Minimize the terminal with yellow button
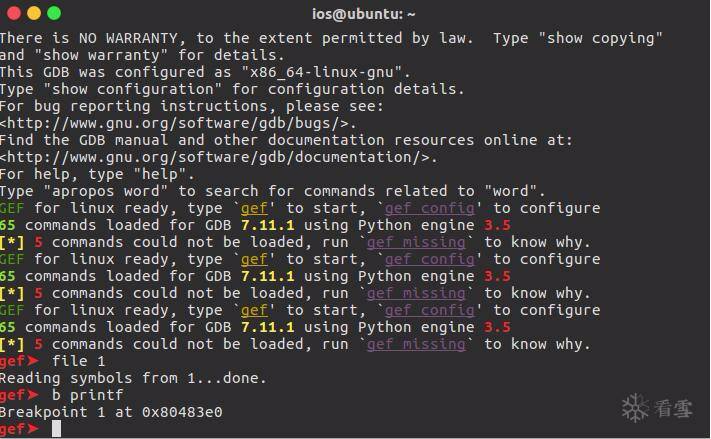711x439 pixels. coord(33,13)
